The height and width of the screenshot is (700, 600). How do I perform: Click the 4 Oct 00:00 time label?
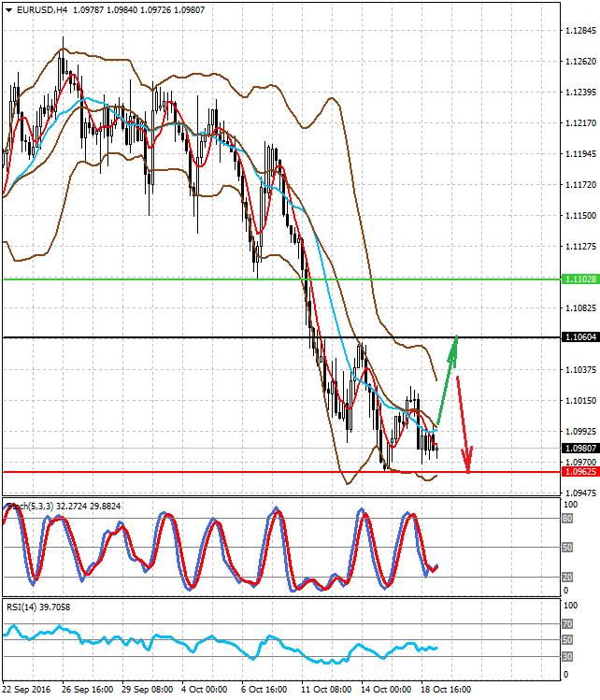[205, 690]
